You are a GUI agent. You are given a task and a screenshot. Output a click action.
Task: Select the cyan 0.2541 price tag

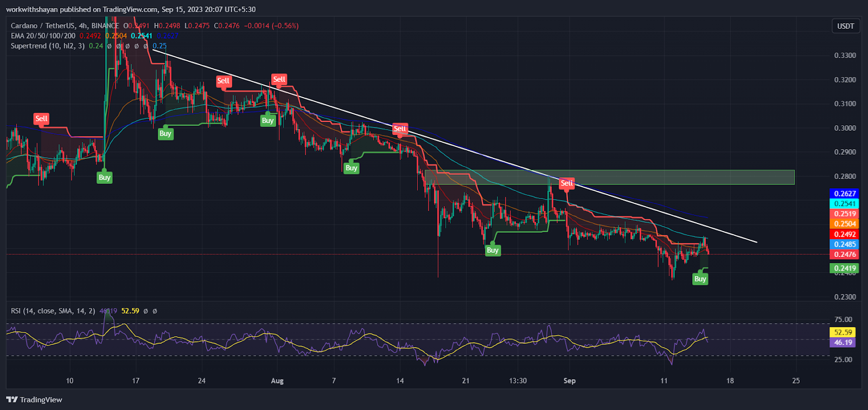pyautogui.click(x=845, y=203)
